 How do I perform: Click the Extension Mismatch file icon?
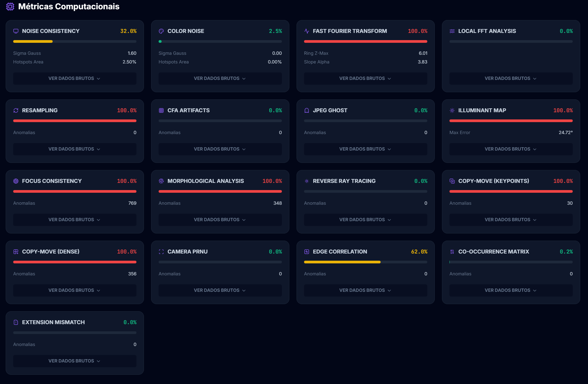click(16, 322)
